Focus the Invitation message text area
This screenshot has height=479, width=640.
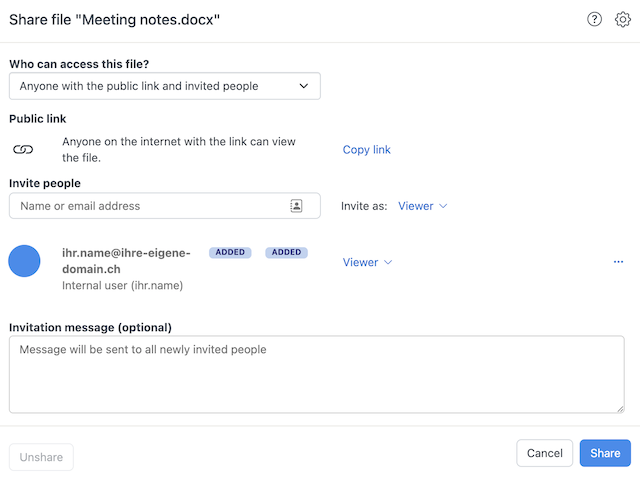coord(317,374)
